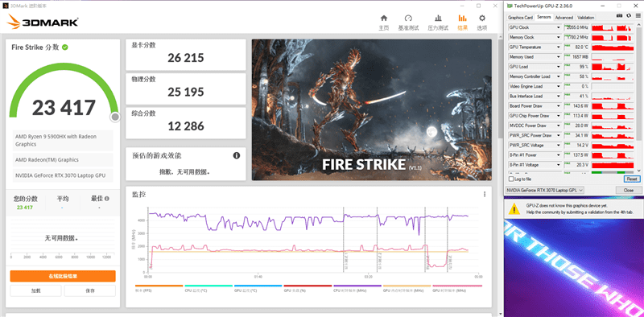Viewport: 644px width, 317px height.
Task: Click the GPU-Z screenshot camera icon
Action: tap(619, 15)
